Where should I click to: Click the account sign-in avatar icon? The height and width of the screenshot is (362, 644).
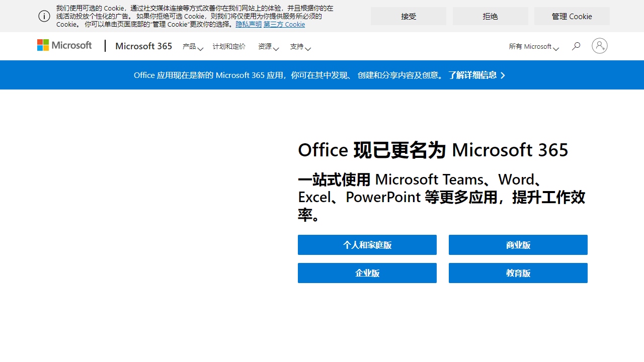point(599,46)
